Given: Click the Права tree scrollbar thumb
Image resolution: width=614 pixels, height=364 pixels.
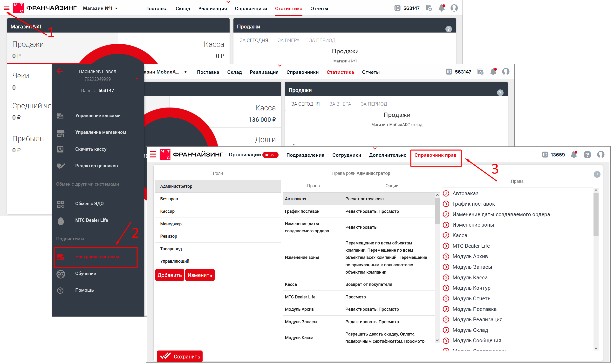Looking at the screenshot, I should (596, 215).
